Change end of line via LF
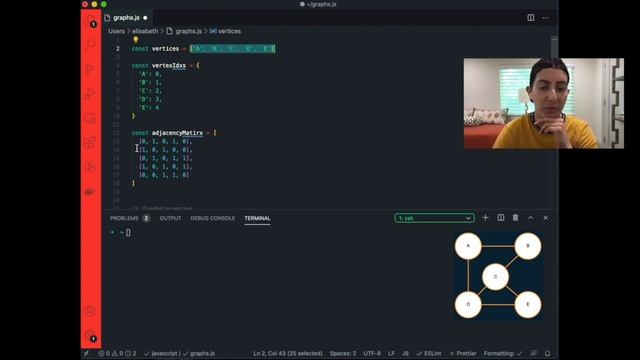This screenshot has height=360, width=640. pos(391,353)
